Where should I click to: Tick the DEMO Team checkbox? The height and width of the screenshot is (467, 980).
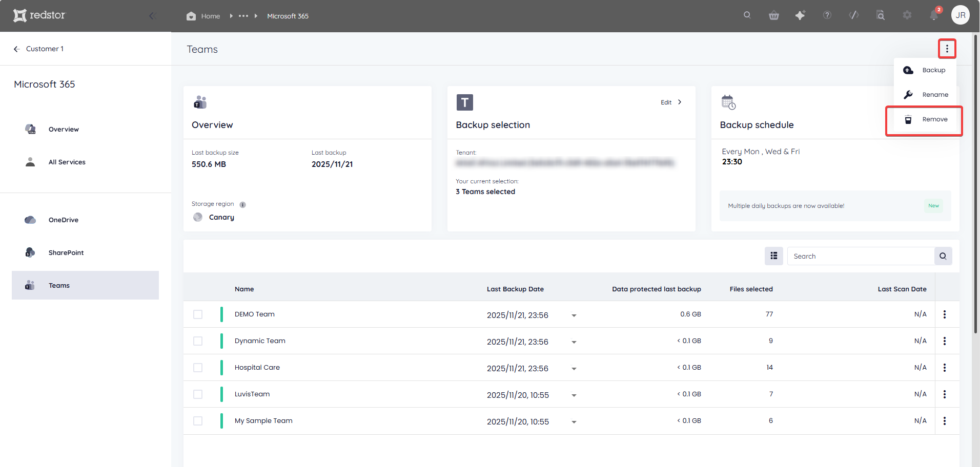(x=198, y=314)
